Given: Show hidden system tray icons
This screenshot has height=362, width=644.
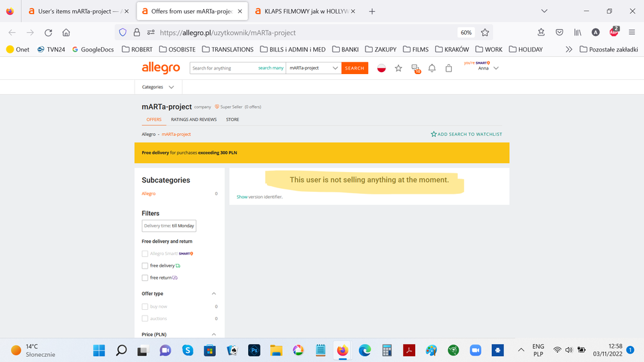Looking at the screenshot, I should tap(521, 350).
